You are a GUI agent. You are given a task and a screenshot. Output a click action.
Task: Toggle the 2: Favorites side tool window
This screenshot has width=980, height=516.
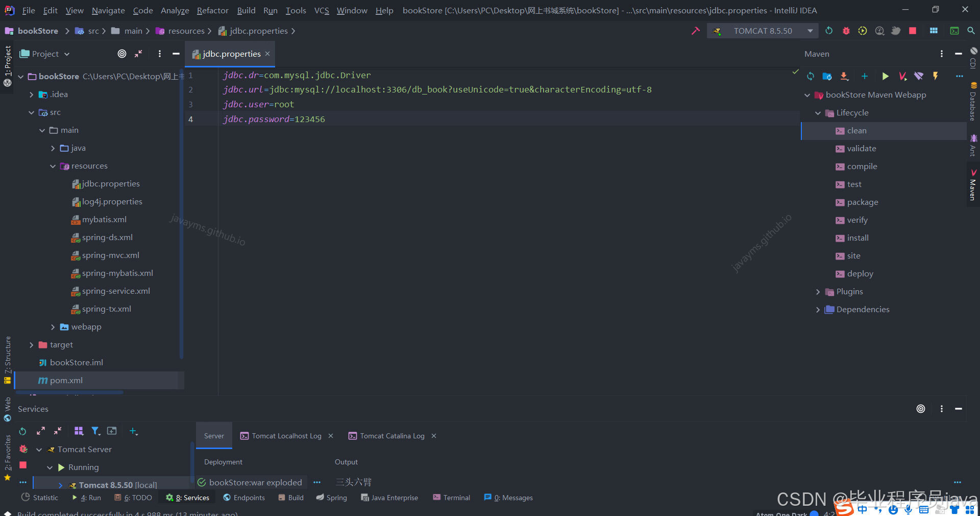click(8, 457)
